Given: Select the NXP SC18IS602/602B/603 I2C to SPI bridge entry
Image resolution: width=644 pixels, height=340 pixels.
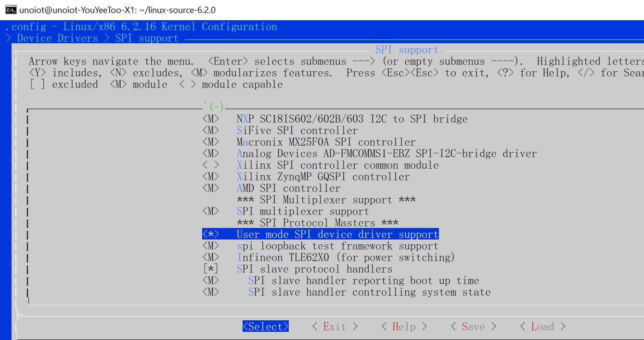Looking at the screenshot, I should pos(352,119).
